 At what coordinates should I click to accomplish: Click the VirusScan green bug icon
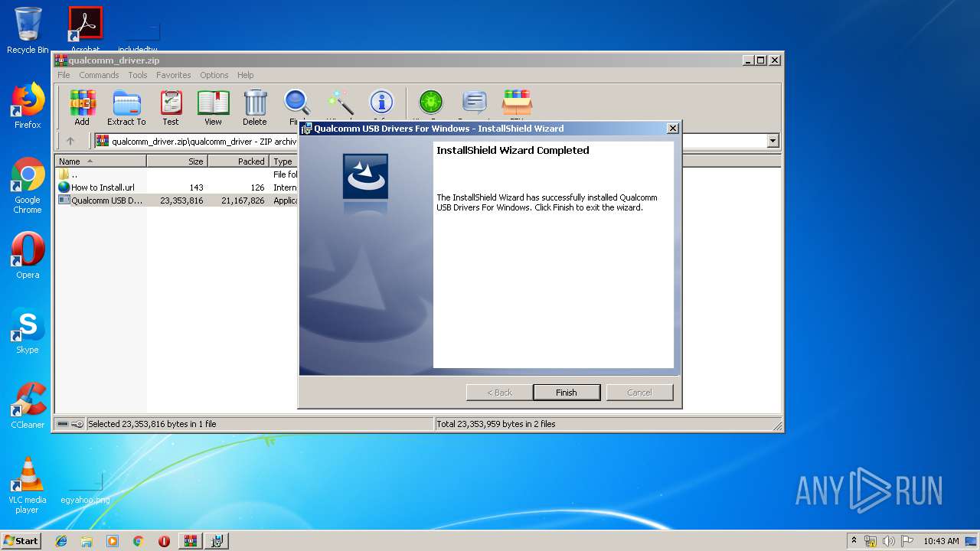click(x=431, y=104)
